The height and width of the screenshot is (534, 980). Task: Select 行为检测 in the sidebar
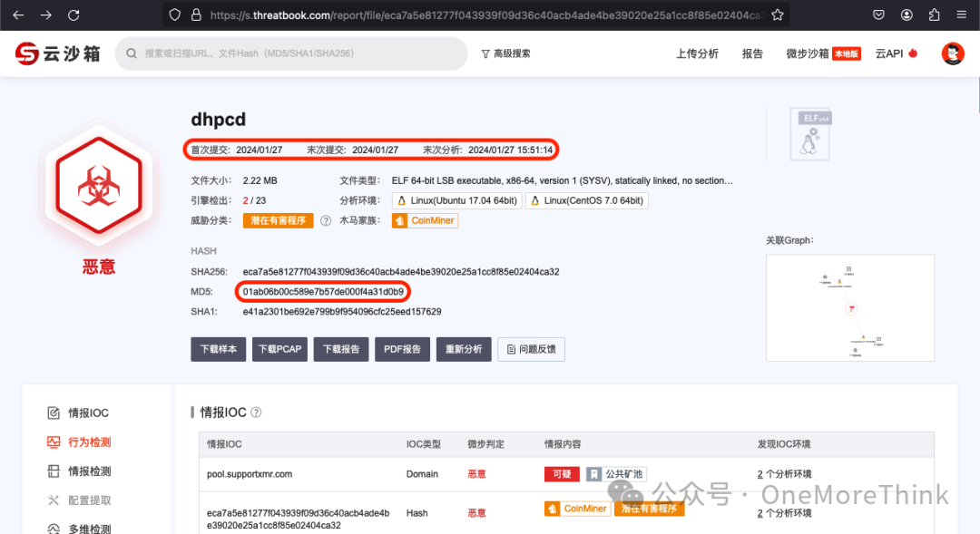(x=79, y=442)
